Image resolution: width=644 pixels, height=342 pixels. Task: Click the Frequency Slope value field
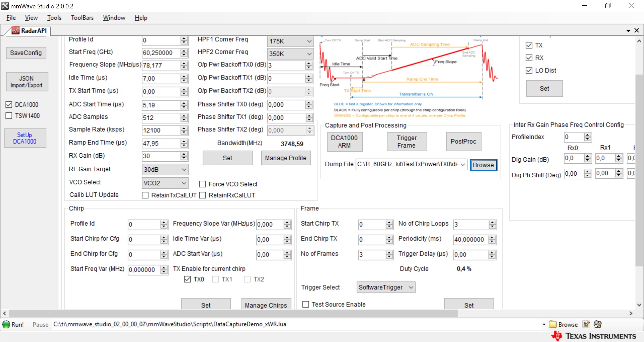(x=161, y=65)
